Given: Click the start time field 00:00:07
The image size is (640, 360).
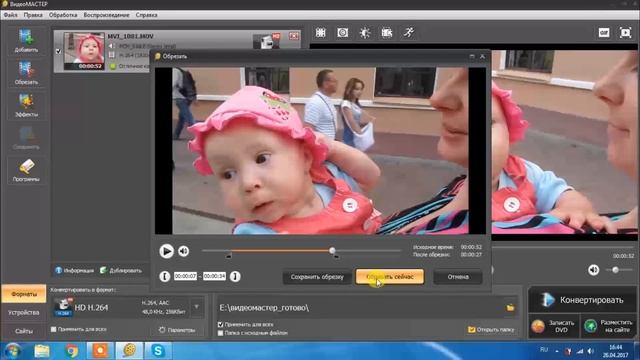Looking at the screenshot, I should click(185, 276).
